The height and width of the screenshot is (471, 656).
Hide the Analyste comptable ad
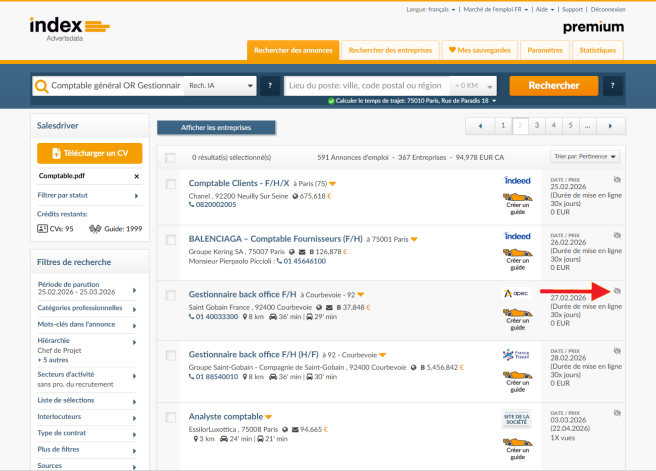click(617, 413)
